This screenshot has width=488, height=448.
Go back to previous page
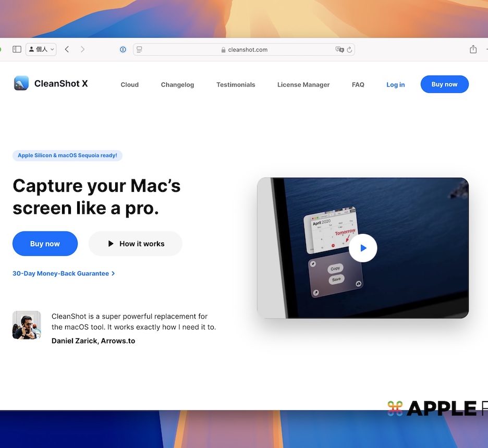click(67, 50)
